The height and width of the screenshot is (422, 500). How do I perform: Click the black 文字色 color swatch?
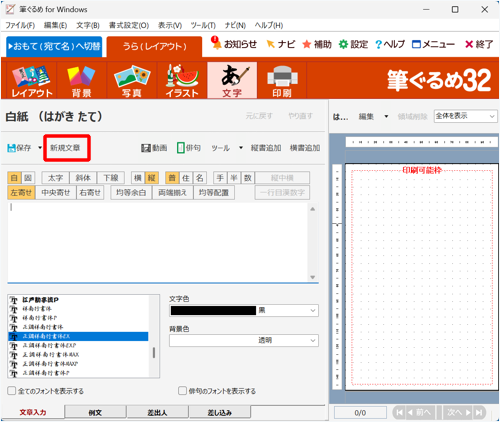click(213, 311)
